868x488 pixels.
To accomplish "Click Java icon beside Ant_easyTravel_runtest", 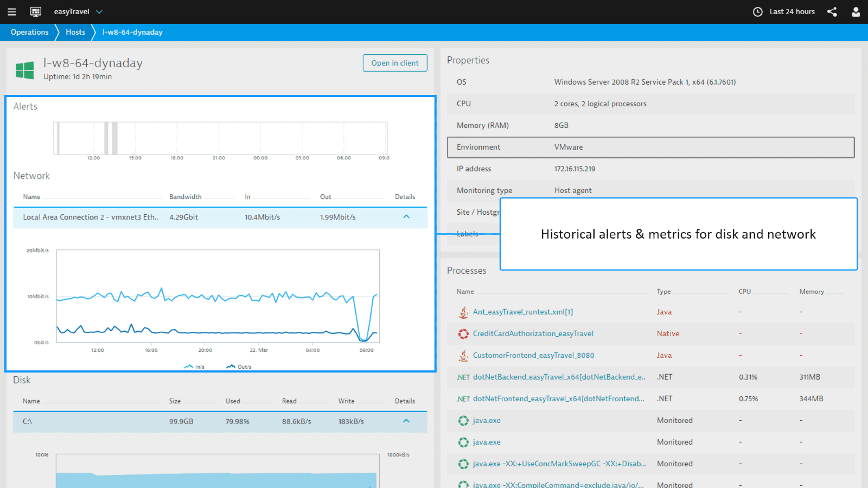I will tap(463, 312).
